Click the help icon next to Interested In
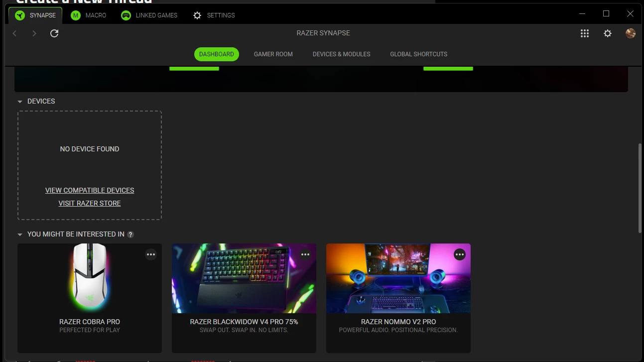 (x=130, y=235)
